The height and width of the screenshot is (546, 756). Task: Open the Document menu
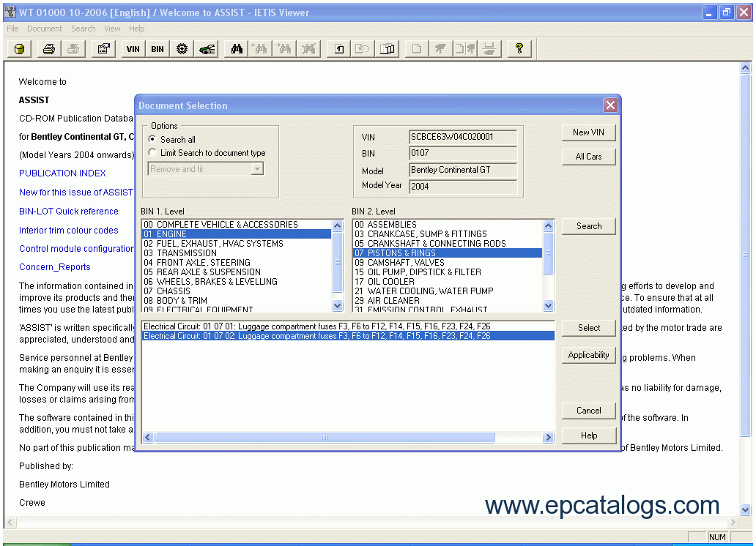click(x=45, y=29)
